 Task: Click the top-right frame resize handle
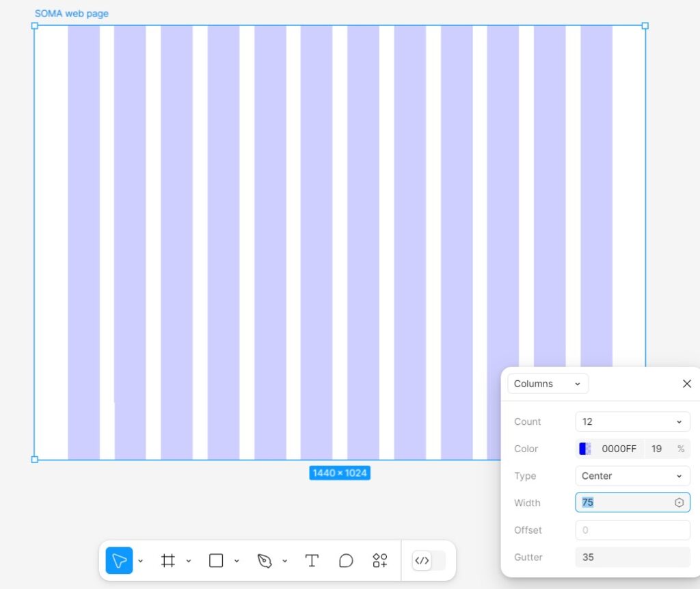coord(645,26)
